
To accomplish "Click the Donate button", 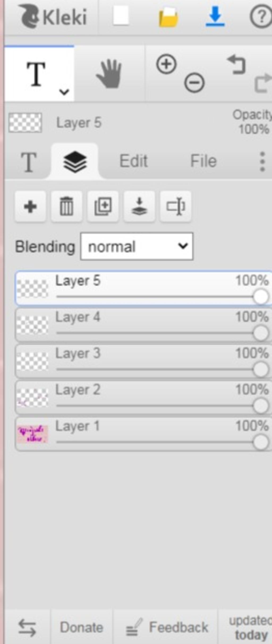I will click(82, 628).
